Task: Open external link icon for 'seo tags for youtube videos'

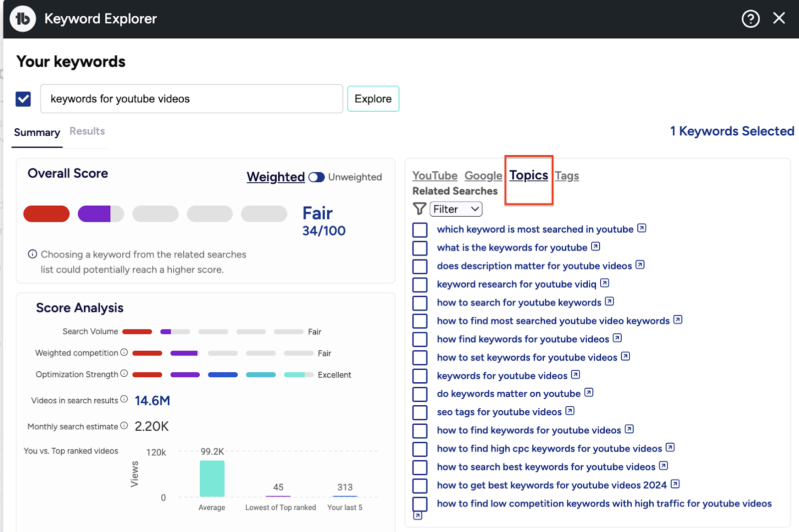Action: pyautogui.click(x=570, y=411)
